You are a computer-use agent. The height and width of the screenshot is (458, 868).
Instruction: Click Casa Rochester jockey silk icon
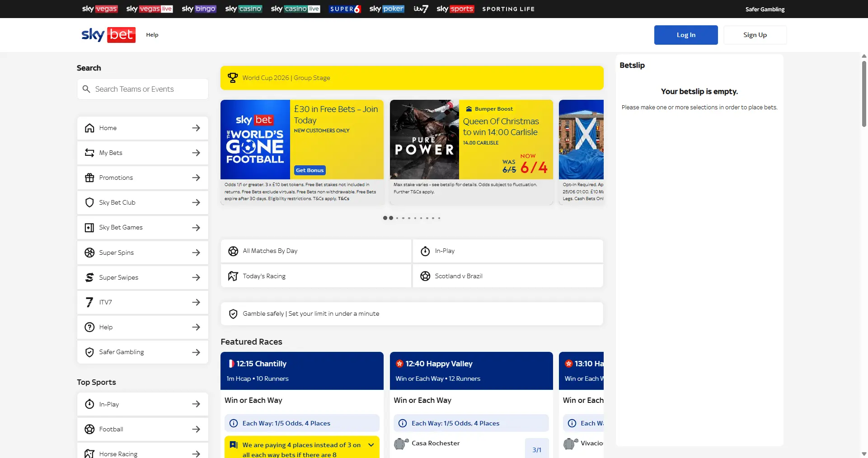[x=401, y=444]
